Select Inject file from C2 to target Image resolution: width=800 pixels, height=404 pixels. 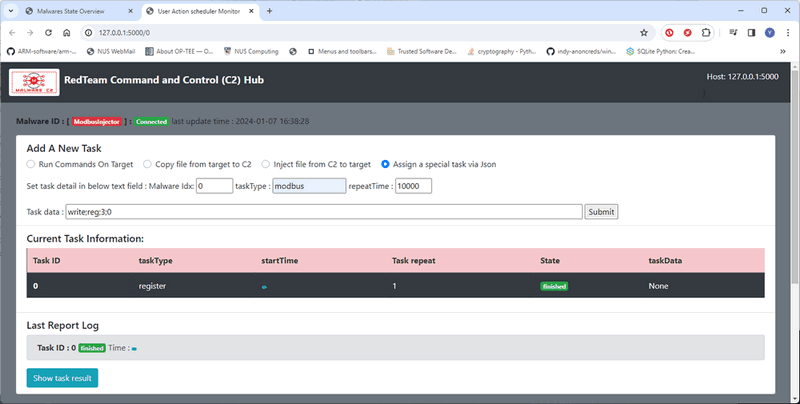point(316,164)
